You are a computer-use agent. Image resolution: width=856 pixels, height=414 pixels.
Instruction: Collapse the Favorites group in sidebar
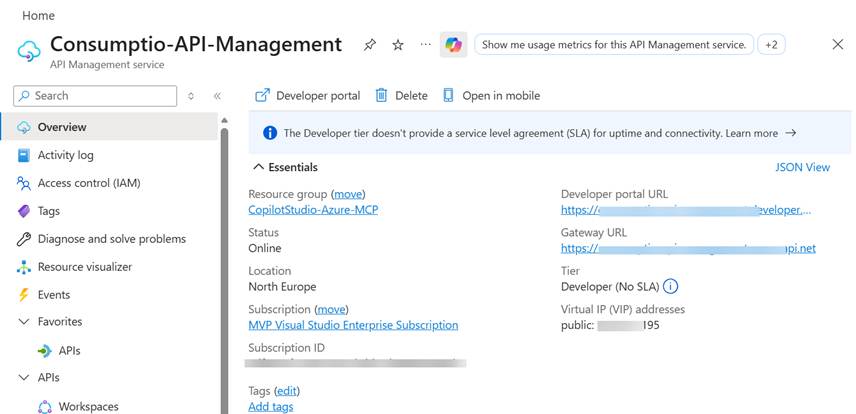(x=25, y=322)
